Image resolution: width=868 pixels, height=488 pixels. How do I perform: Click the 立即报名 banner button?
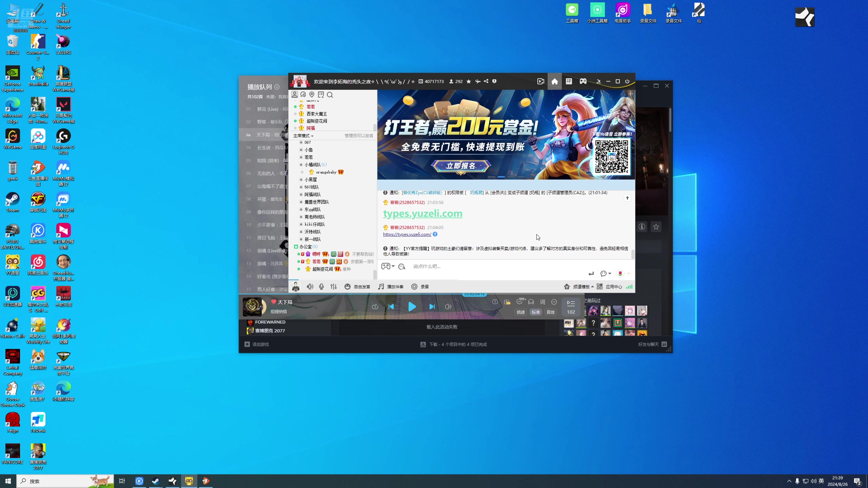pyautogui.click(x=461, y=166)
